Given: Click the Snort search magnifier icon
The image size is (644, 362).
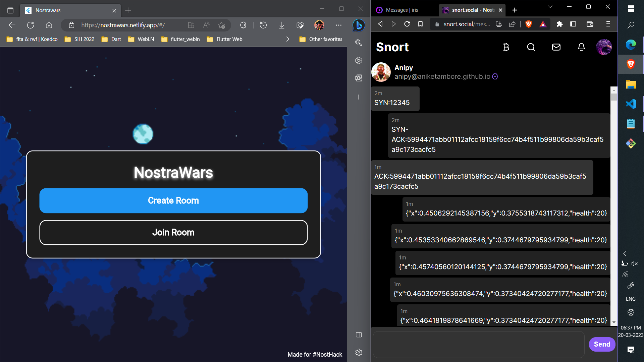Looking at the screenshot, I should click(531, 47).
